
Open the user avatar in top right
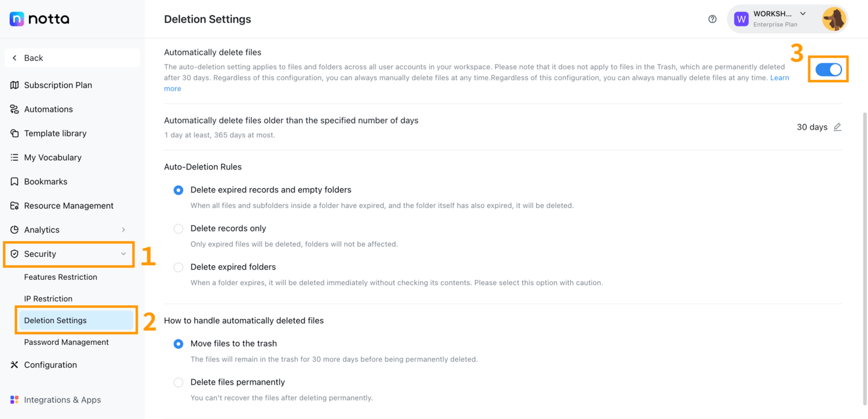pos(834,19)
